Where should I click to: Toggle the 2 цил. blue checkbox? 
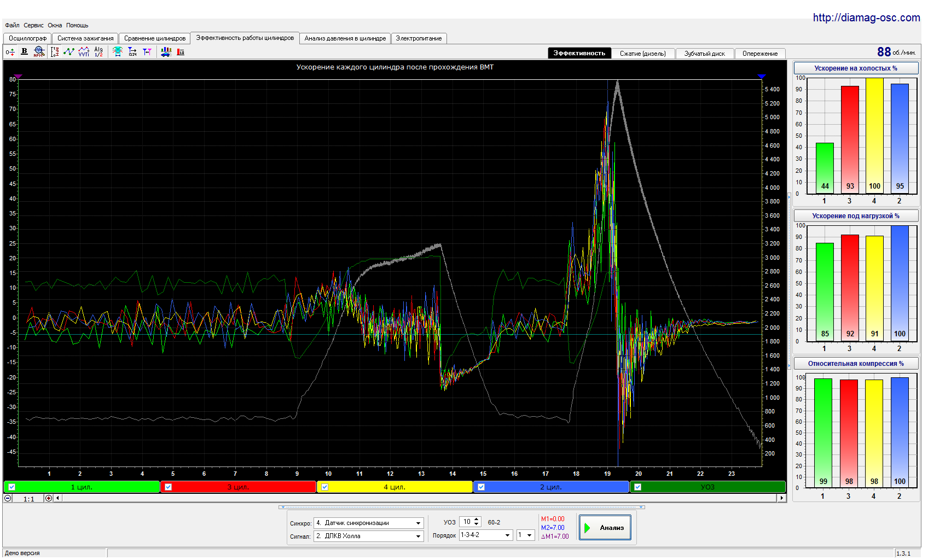481,487
